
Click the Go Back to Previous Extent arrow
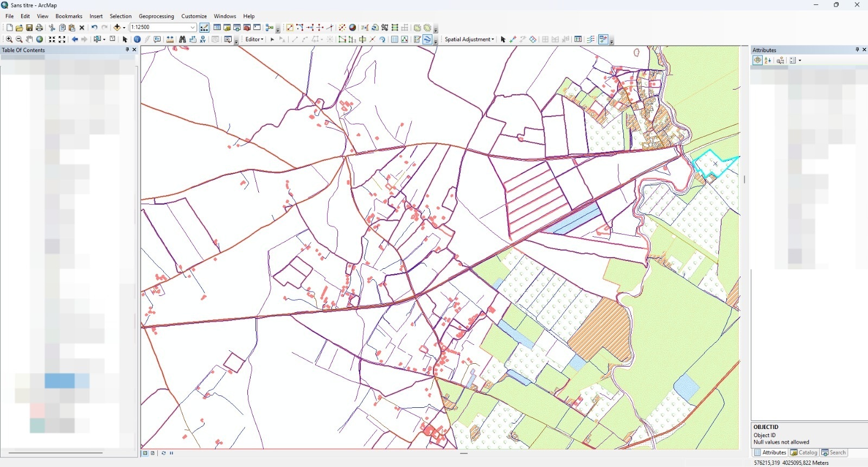click(75, 40)
